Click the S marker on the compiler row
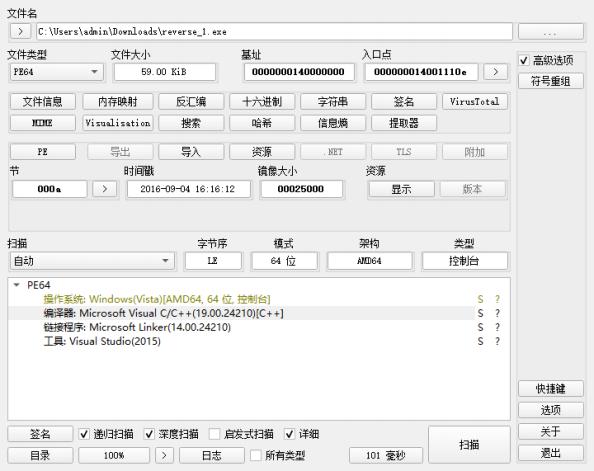The width and height of the screenshot is (594, 471). coord(480,313)
